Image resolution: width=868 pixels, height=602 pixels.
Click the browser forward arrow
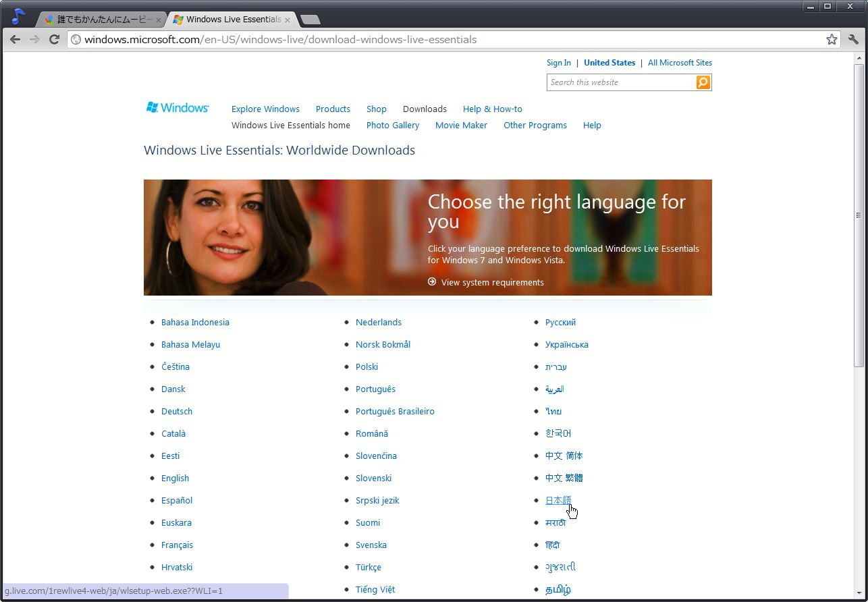(x=34, y=39)
